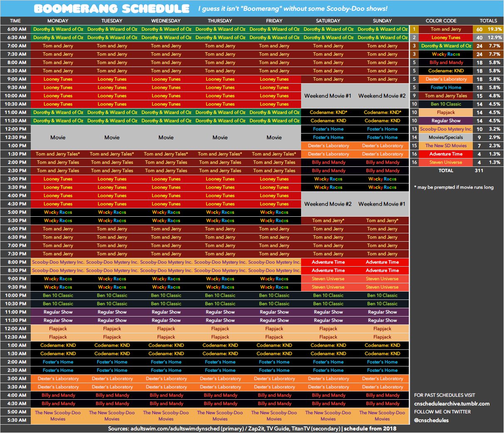Click the 5:30 AM time label
Viewport: 504px width, 433px height.
point(15,420)
